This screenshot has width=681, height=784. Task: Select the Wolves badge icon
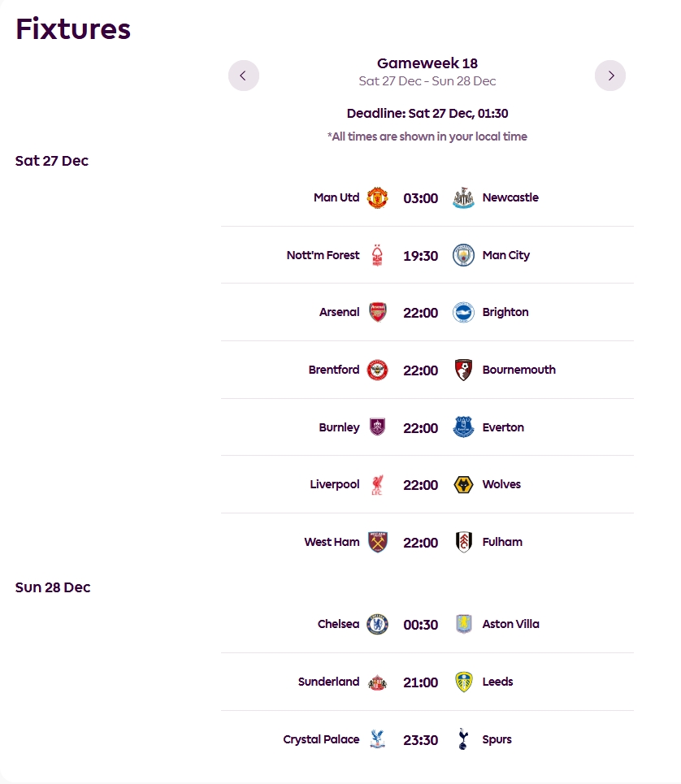pos(463,484)
